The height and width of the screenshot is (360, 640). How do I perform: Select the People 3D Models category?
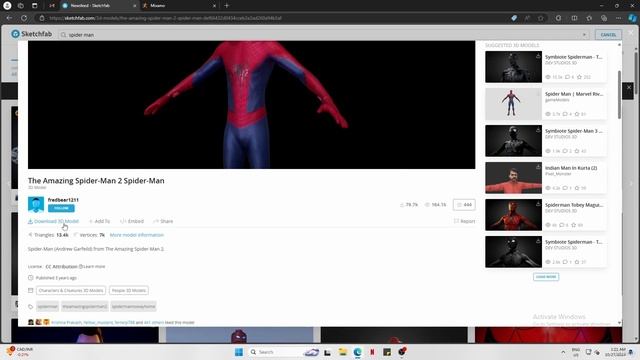click(x=129, y=290)
